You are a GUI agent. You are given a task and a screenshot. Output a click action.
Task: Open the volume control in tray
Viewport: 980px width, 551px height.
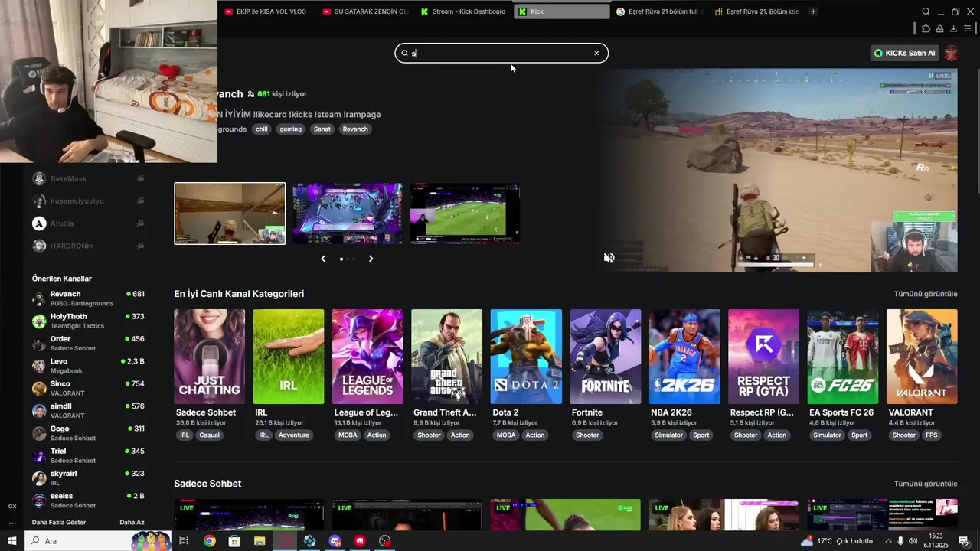click(914, 541)
